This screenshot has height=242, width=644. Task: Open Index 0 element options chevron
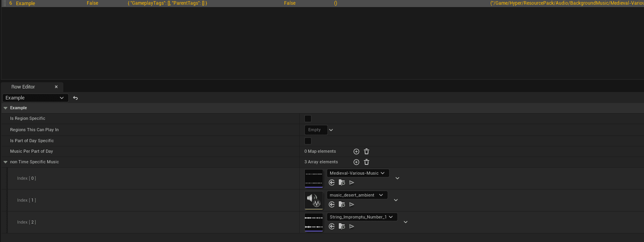click(x=397, y=178)
